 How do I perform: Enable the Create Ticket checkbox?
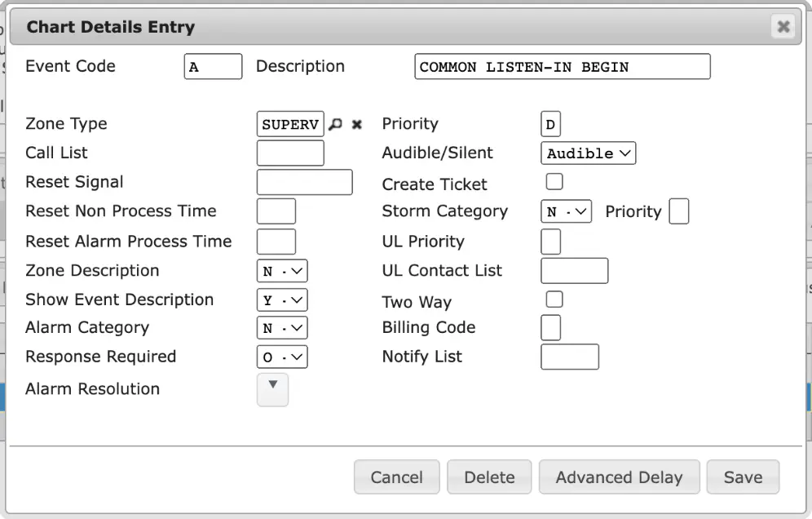click(x=554, y=182)
